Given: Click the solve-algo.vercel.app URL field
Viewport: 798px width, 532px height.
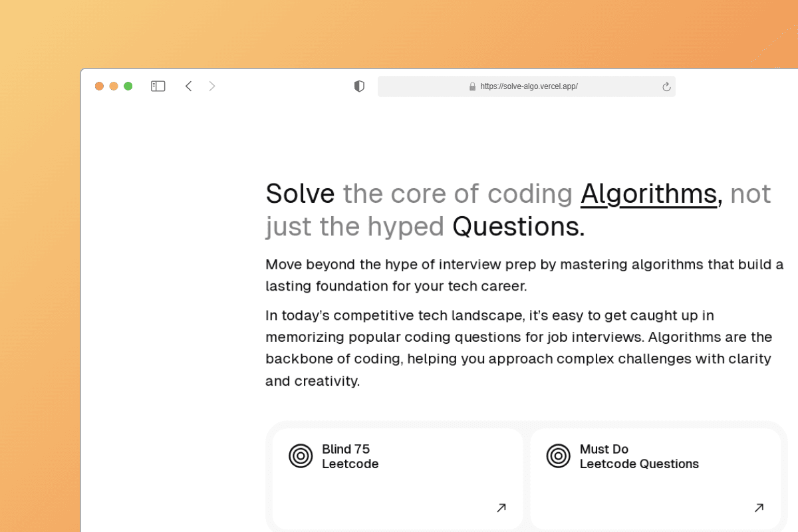Looking at the screenshot, I should (527, 86).
